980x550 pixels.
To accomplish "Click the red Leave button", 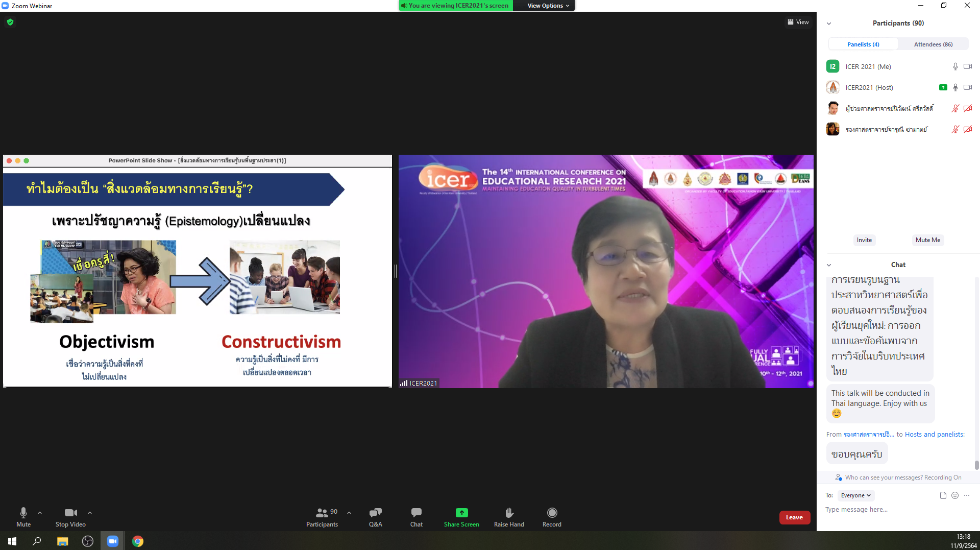I will point(794,517).
